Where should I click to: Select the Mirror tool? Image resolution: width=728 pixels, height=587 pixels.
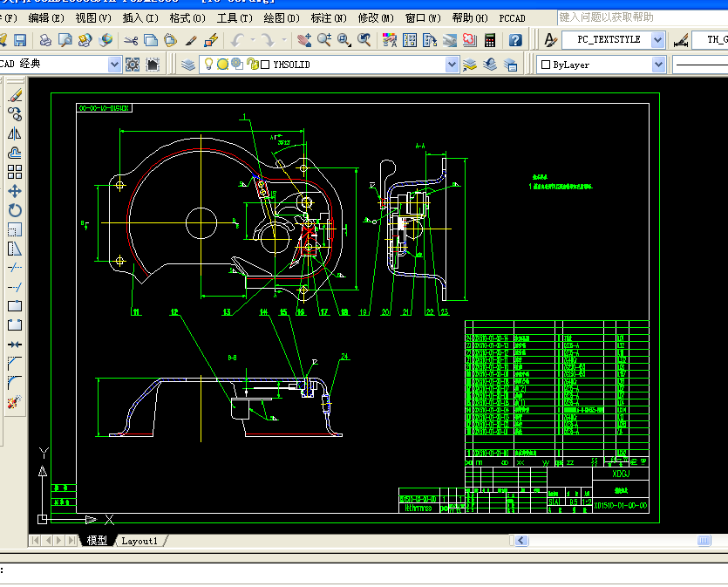click(x=15, y=133)
